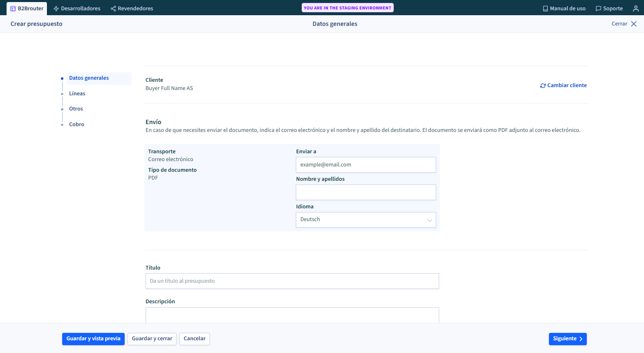
Task: Select the Datos generales step
Action: tap(89, 78)
